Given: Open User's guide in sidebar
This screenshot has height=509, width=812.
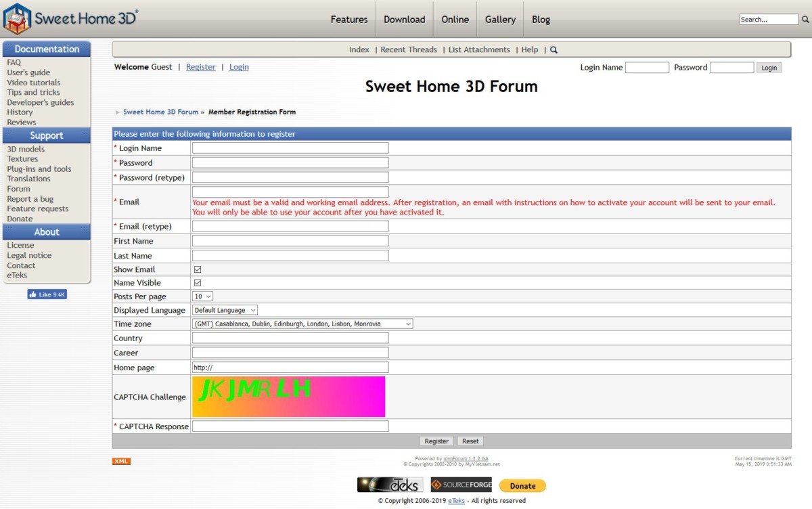Looking at the screenshot, I should 28,72.
